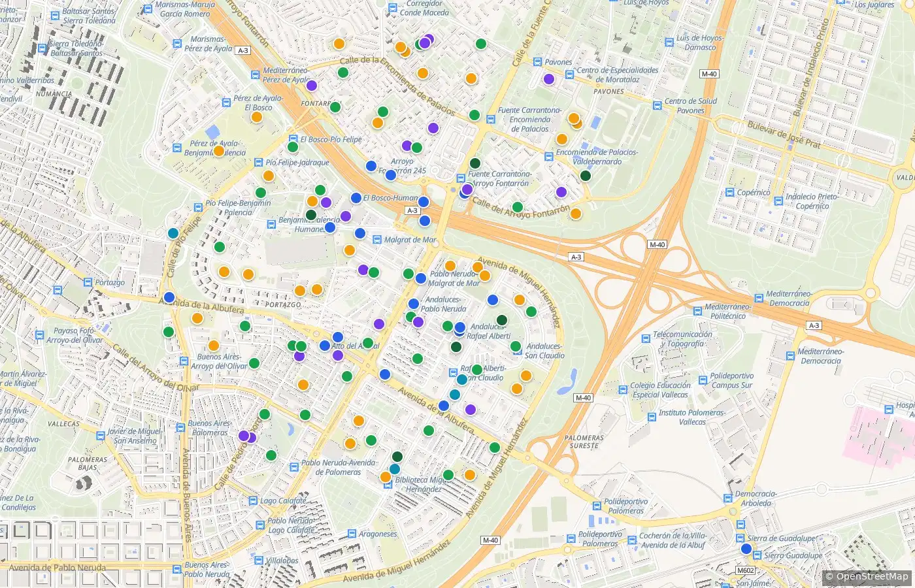This screenshot has height=588, width=915.
Task: Click the Sierra Guadalupe stop icon
Action: coord(757,555)
